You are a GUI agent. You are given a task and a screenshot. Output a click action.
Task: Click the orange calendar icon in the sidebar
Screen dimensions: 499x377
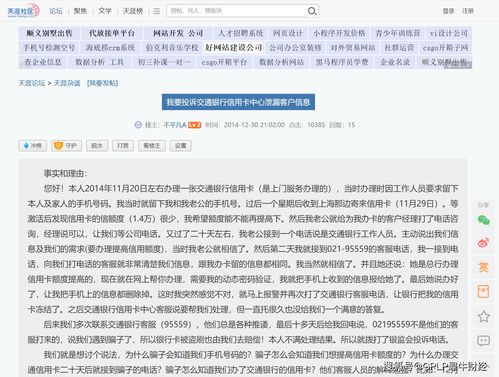pyautogui.click(x=483, y=292)
